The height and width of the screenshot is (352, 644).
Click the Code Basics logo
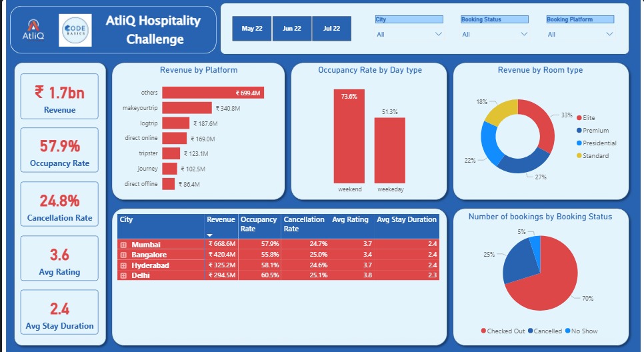(75, 31)
